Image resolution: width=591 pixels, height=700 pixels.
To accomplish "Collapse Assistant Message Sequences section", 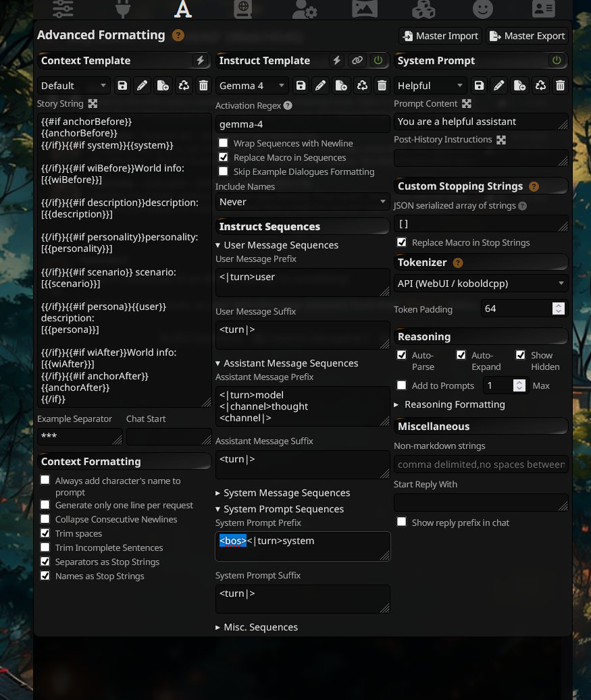I will tap(287, 363).
